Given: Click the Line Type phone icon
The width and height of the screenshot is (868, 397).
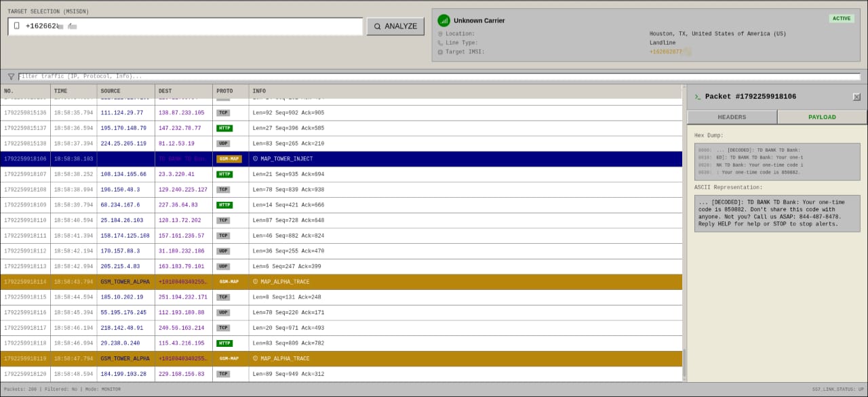Looking at the screenshot, I should point(440,43).
